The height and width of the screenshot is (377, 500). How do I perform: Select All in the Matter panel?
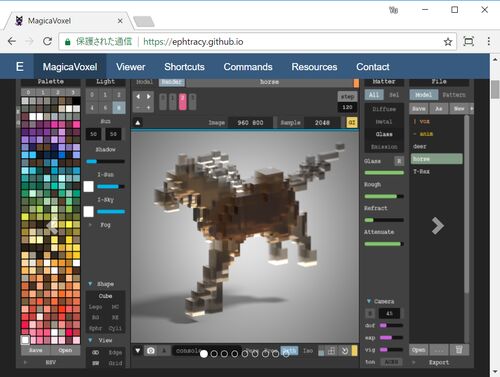(374, 95)
